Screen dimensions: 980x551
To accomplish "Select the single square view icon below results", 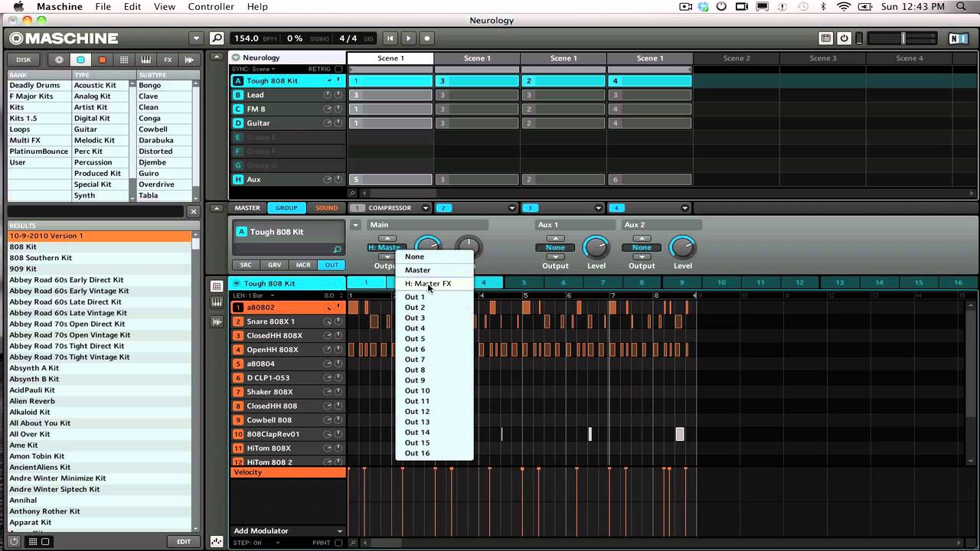I will 45,541.
